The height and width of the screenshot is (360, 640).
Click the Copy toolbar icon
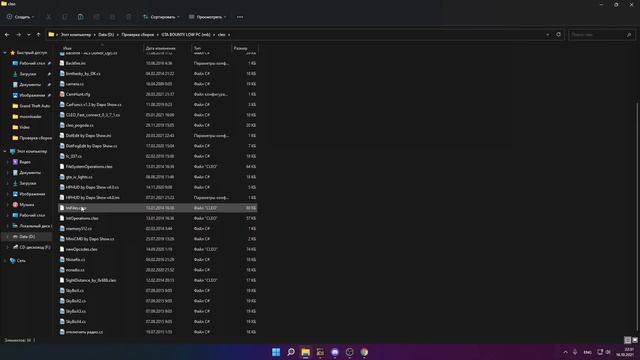point(64,17)
